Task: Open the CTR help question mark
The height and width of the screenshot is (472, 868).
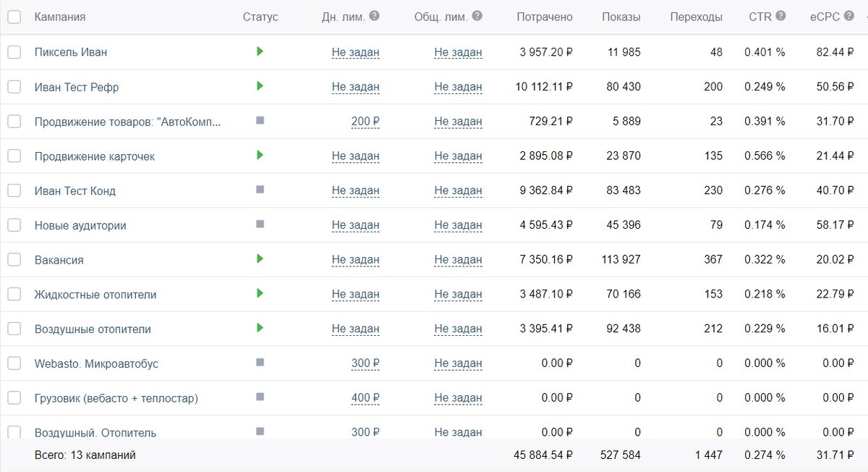Action: [780, 16]
